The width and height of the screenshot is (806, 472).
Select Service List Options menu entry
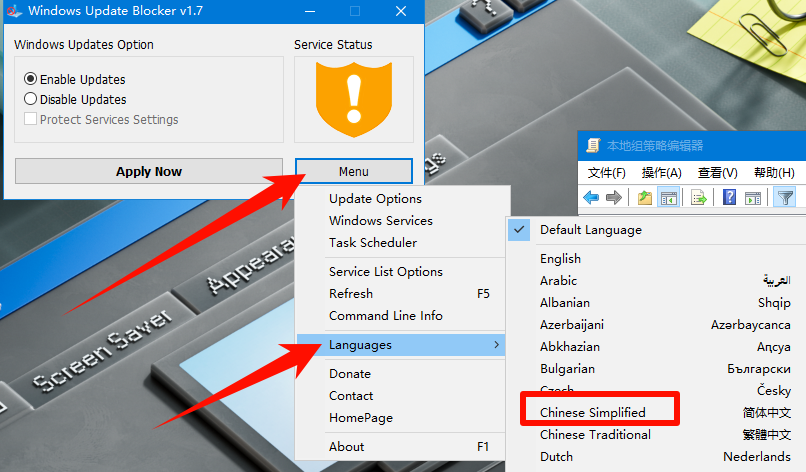tap(401, 271)
